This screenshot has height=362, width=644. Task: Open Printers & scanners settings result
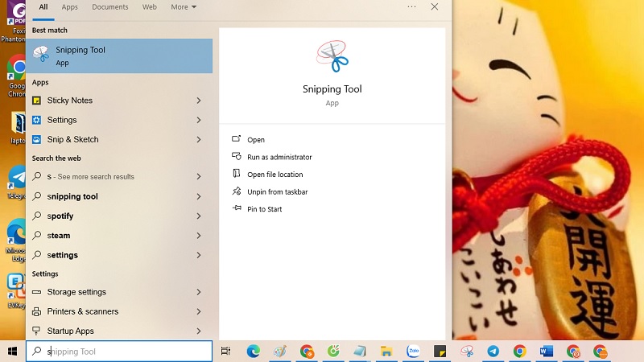coord(83,311)
